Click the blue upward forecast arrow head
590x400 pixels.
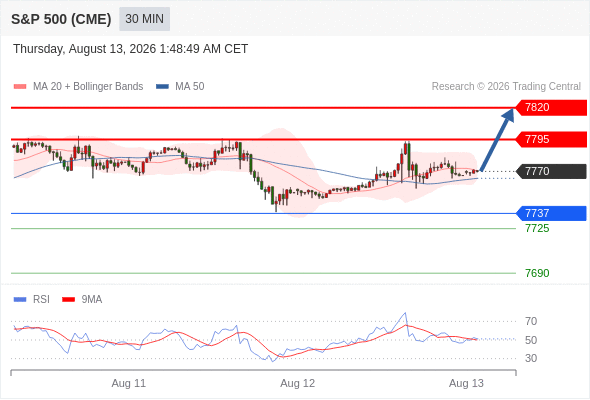click(508, 115)
